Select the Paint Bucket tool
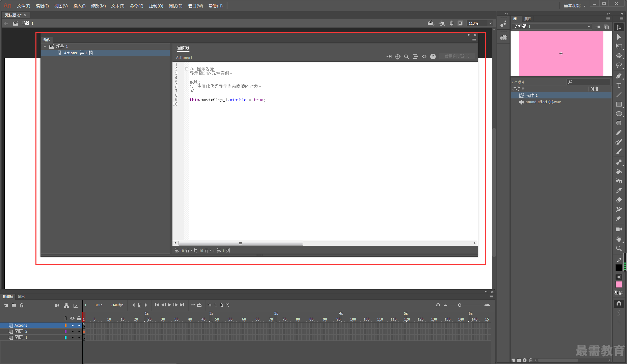Viewport: 627px width, 364px height. tap(619, 172)
